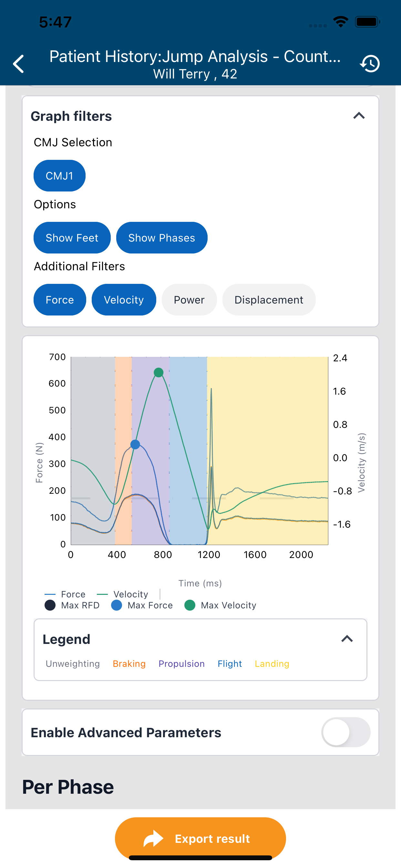
Task: Tap the Unweighting phase label
Action: pyautogui.click(x=73, y=664)
